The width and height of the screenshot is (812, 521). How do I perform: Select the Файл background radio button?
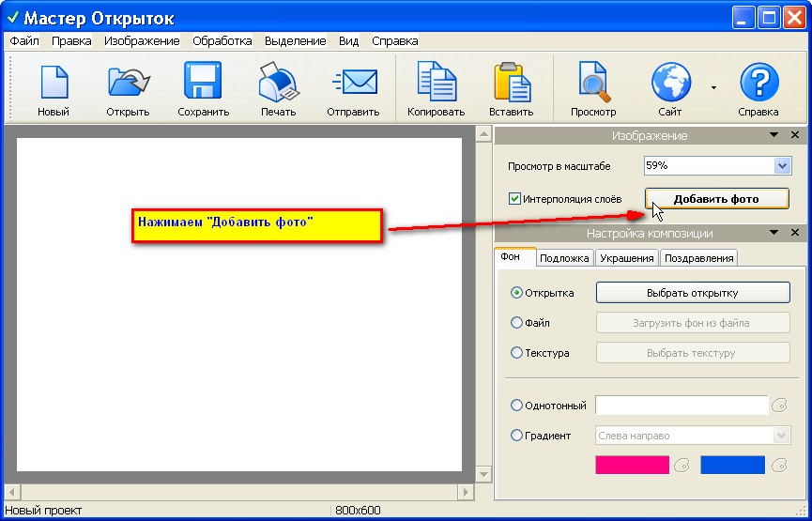[x=516, y=323]
